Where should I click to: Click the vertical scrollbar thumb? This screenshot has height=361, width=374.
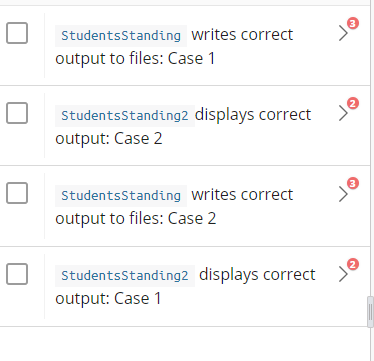tap(370, 312)
